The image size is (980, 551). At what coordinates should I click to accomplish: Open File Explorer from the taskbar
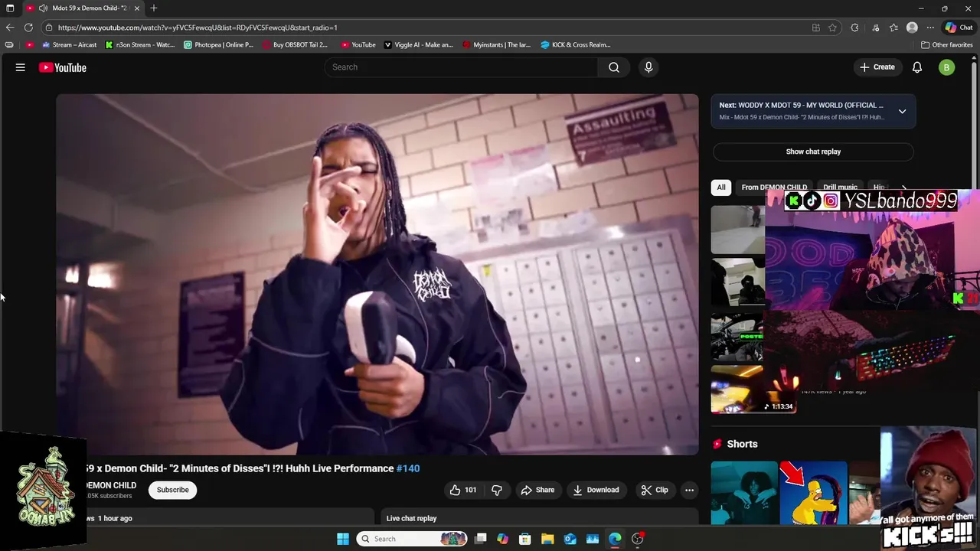pyautogui.click(x=547, y=539)
